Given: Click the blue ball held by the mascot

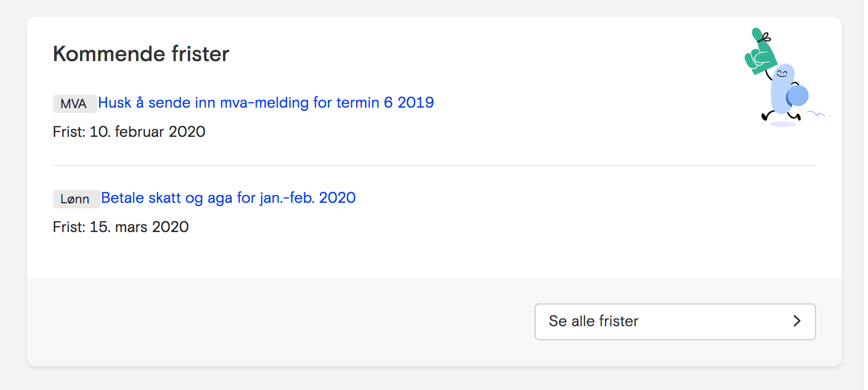Looking at the screenshot, I should 797,96.
